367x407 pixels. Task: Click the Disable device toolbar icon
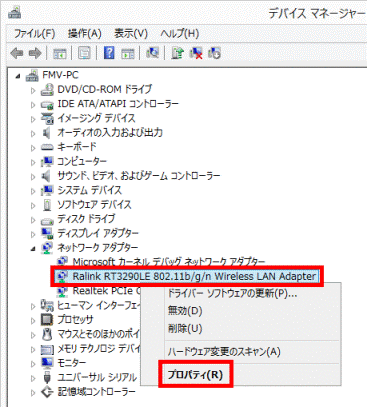[x=214, y=53]
